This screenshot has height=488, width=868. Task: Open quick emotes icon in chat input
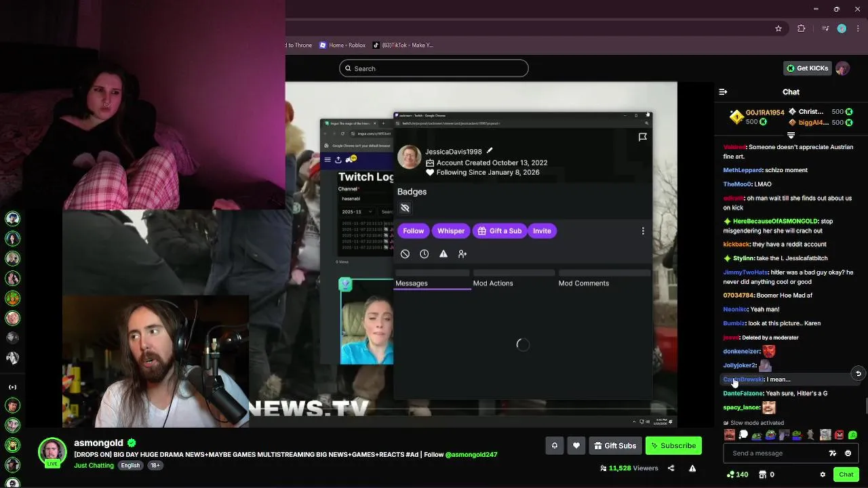(x=833, y=453)
